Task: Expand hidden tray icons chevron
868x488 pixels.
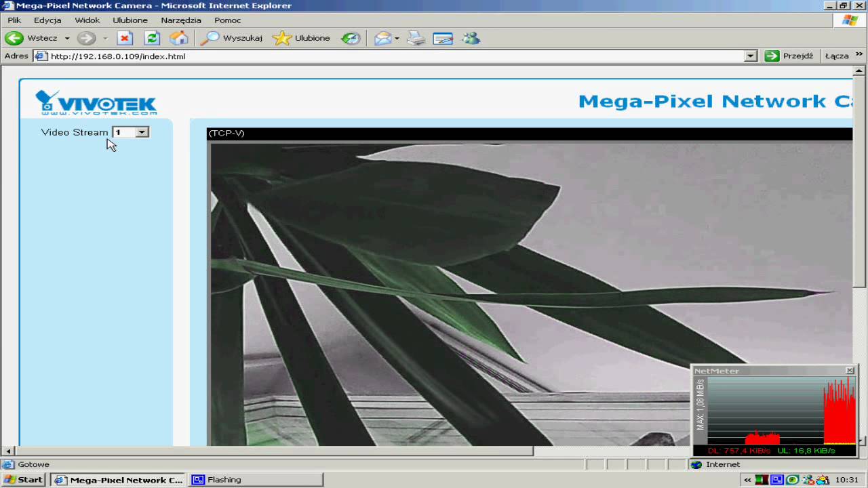Action: 748,480
